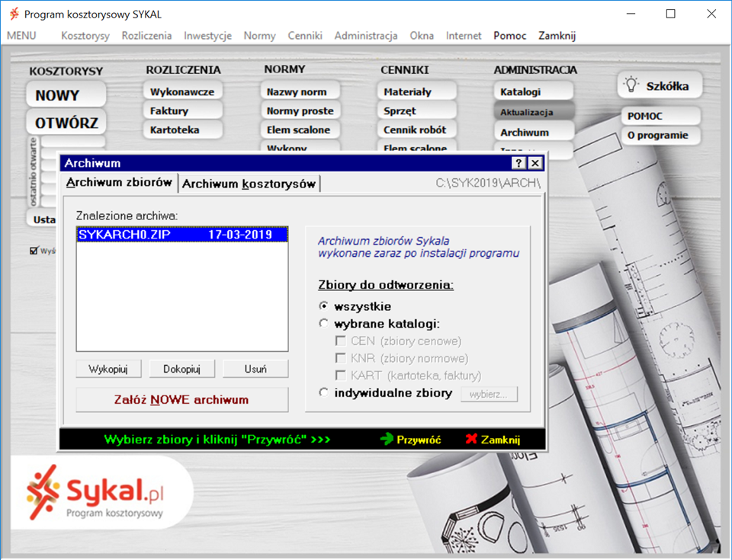Click Archiwum under Administracja
The image size is (732, 560).
534,132
